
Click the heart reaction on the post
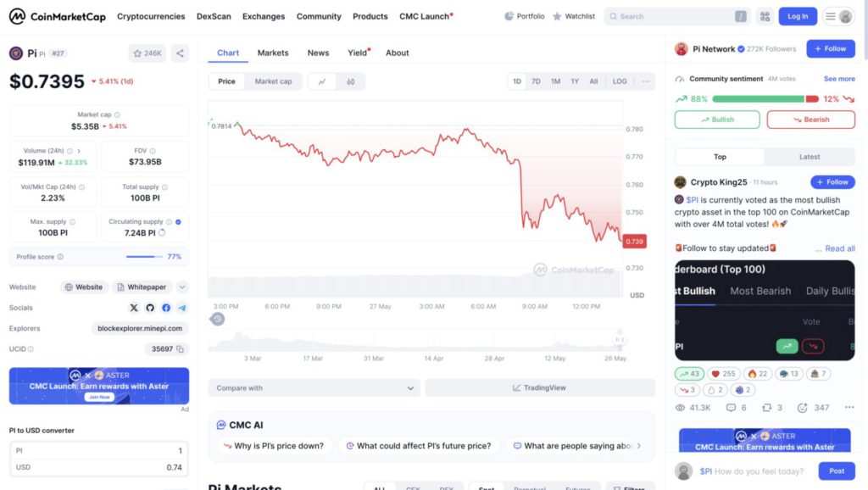click(x=723, y=374)
